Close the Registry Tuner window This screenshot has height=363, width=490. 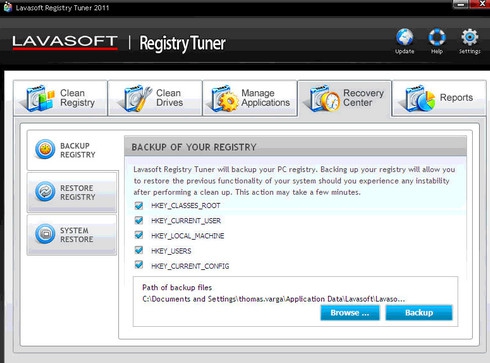pyautogui.click(x=480, y=4)
